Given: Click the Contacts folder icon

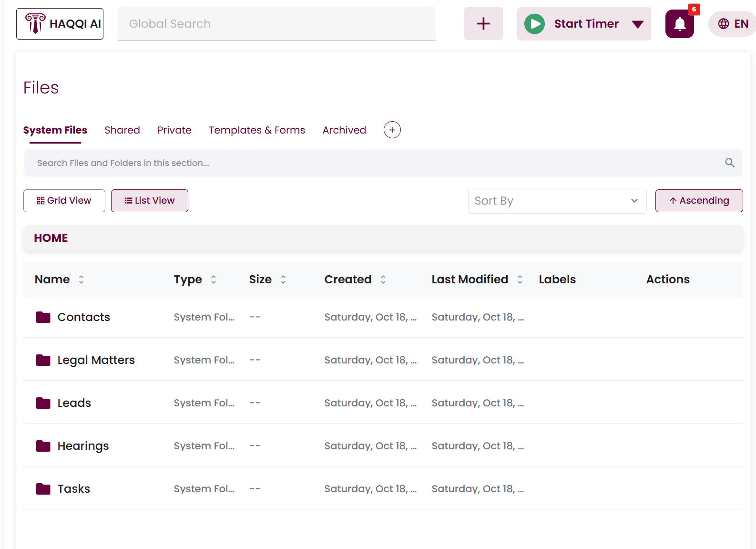Looking at the screenshot, I should tap(43, 317).
